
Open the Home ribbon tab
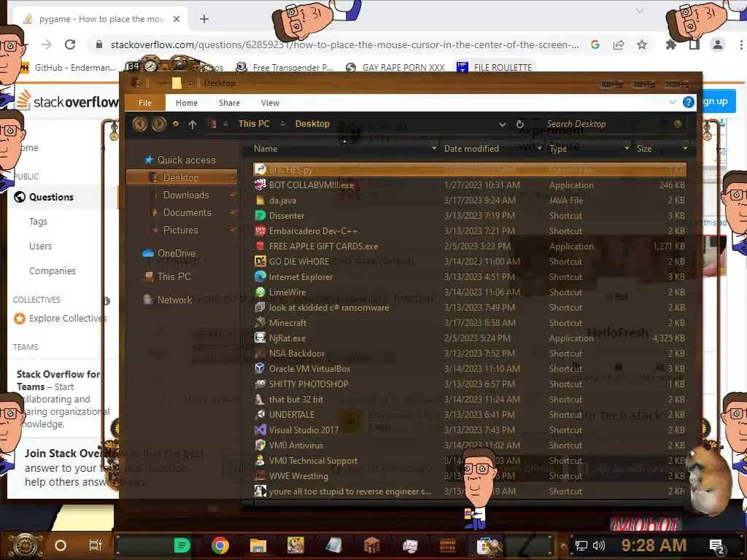[x=186, y=103]
